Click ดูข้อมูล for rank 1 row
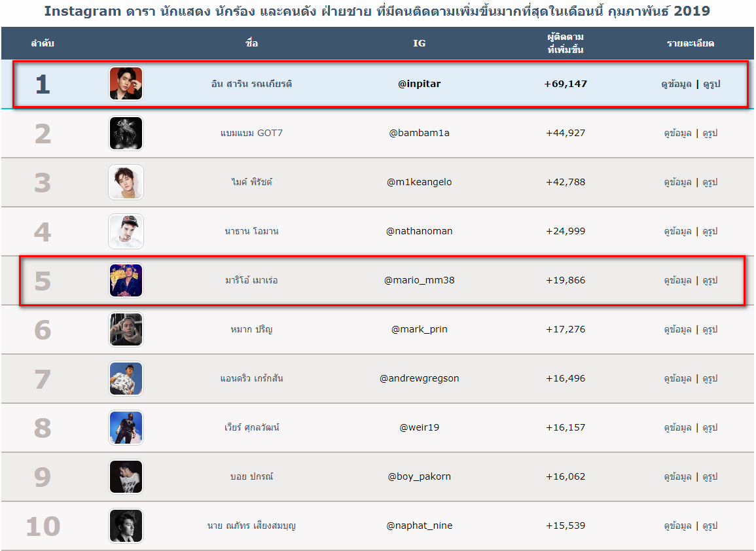Viewport: 756px width, 551px height. tap(677, 84)
